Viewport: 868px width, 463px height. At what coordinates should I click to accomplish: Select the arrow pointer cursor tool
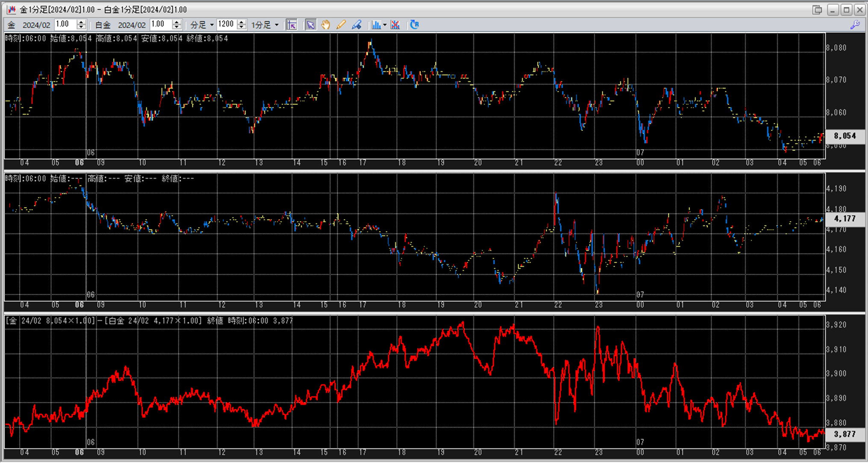tap(311, 25)
